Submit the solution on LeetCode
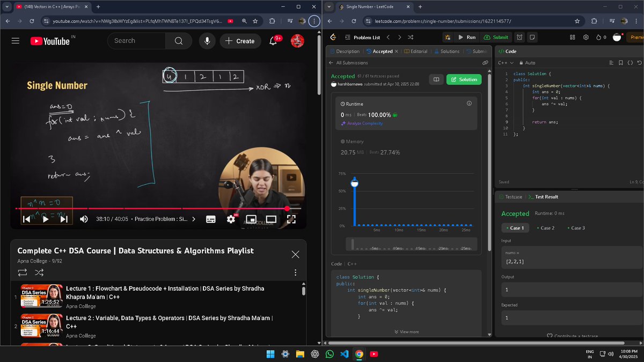 (x=496, y=38)
